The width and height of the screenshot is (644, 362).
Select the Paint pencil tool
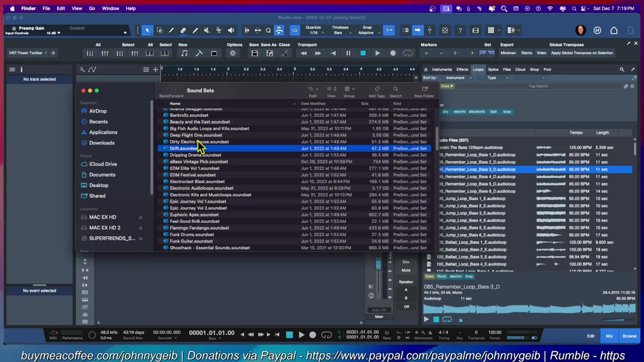point(195,31)
